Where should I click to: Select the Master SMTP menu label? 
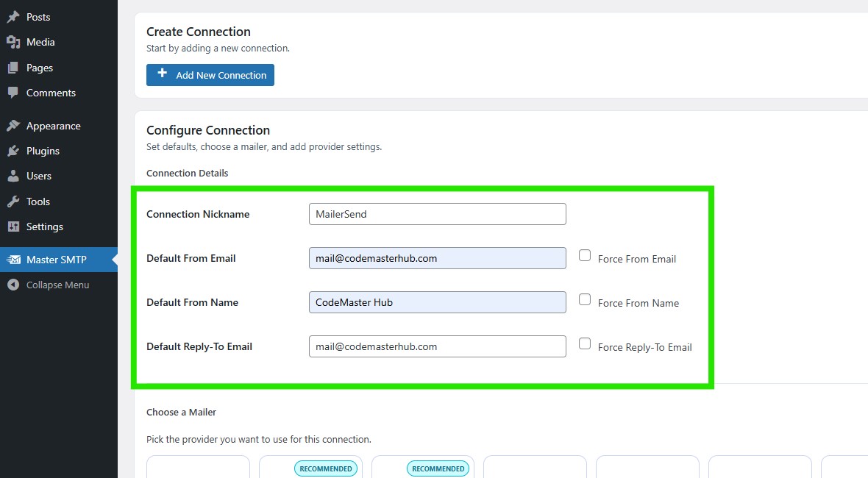tap(57, 260)
